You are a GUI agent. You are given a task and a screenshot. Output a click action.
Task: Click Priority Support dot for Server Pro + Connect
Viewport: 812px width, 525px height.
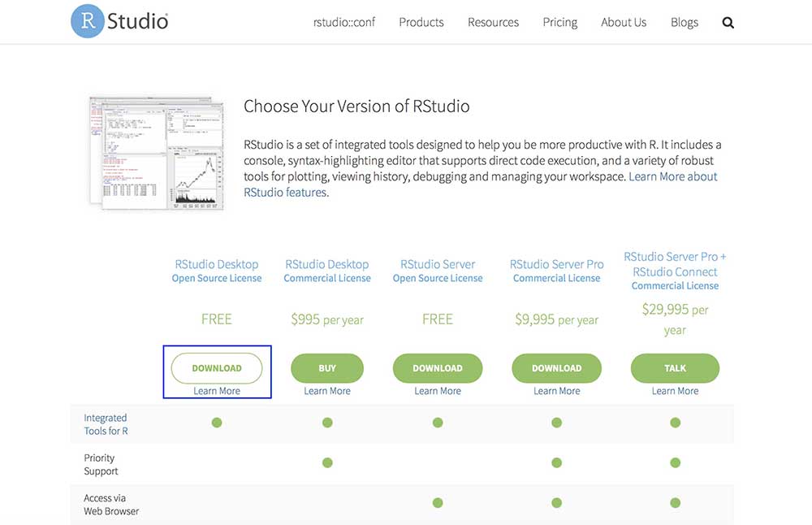point(676,462)
